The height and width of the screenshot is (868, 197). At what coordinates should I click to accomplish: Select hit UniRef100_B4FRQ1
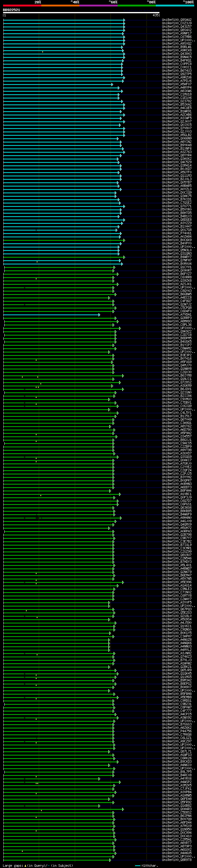[177, 61]
